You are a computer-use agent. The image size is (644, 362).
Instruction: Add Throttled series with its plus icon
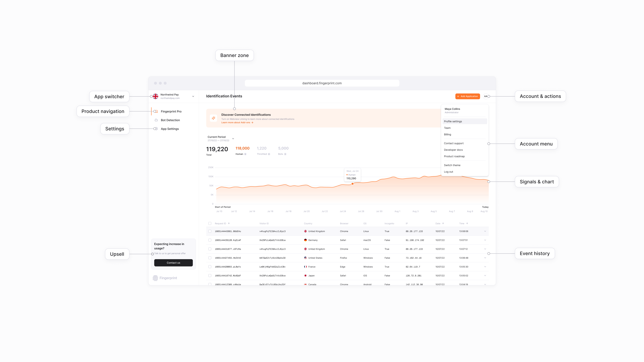pos(269,154)
